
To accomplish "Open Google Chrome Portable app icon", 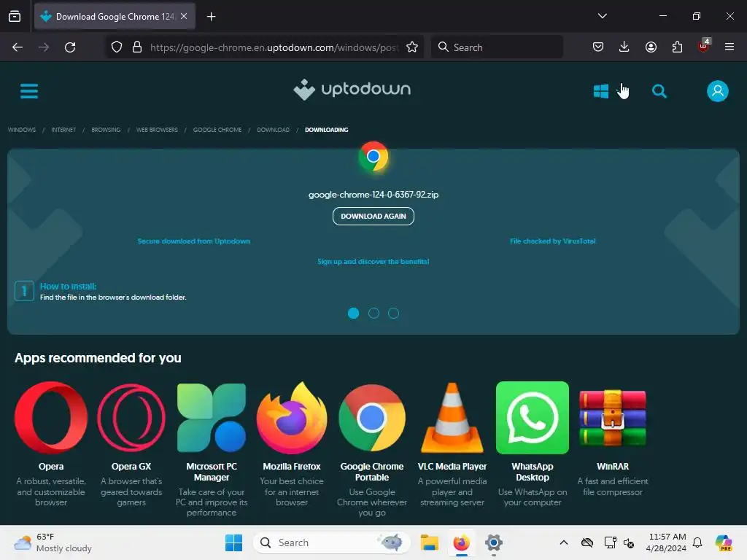I will pyautogui.click(x=372, y=418).
